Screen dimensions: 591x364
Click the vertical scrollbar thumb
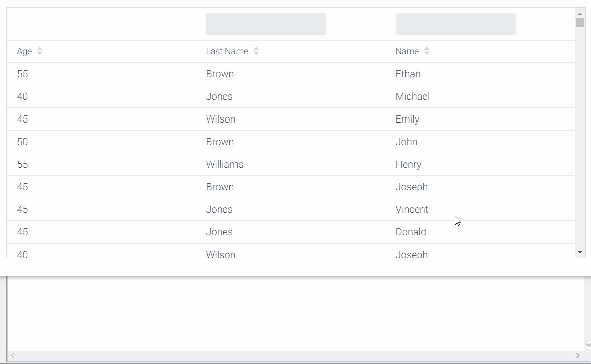[580, 22]
